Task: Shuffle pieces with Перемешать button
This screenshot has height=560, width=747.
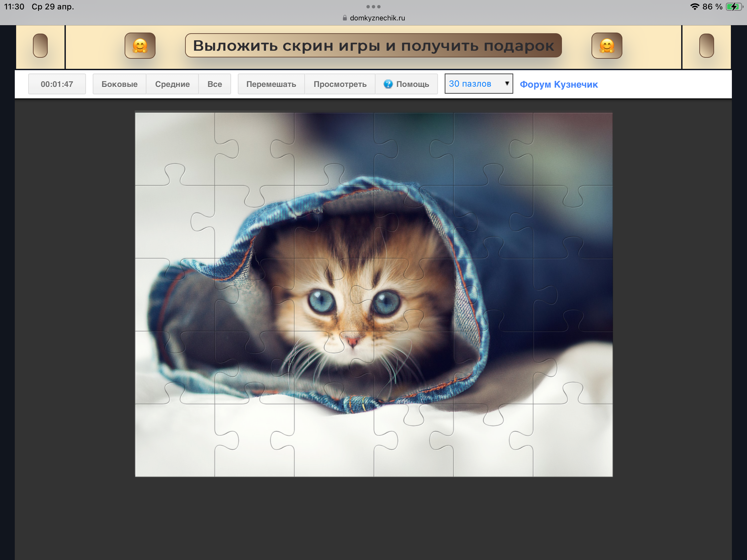Action: (x=271, y=84)
